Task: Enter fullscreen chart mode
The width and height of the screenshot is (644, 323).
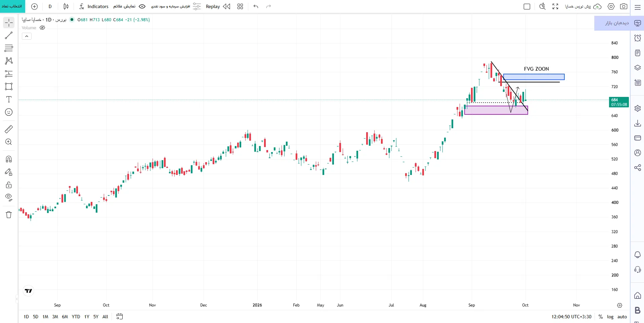Action: [x=555, y=6]
